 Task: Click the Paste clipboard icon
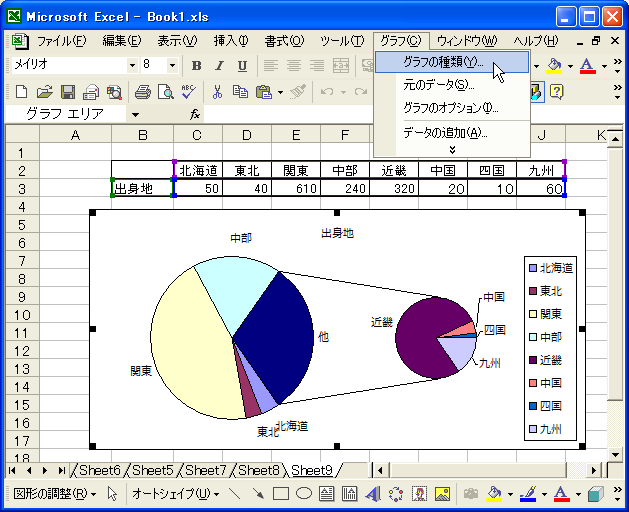coord(264,92)
